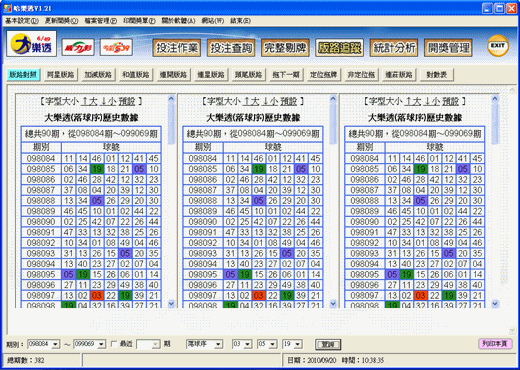Click ↓小 font link in middle panel
This screenshot has width=520, height=370.
click(270, 101)
